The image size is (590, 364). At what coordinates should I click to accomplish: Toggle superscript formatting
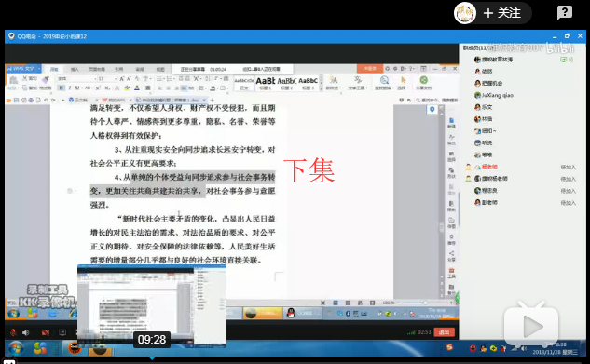98,88
